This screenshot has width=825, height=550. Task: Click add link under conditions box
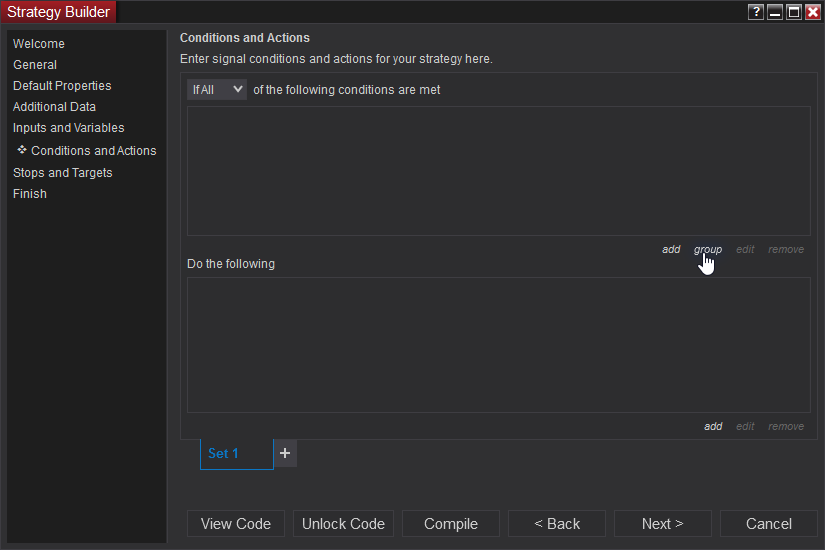(671, 249)
